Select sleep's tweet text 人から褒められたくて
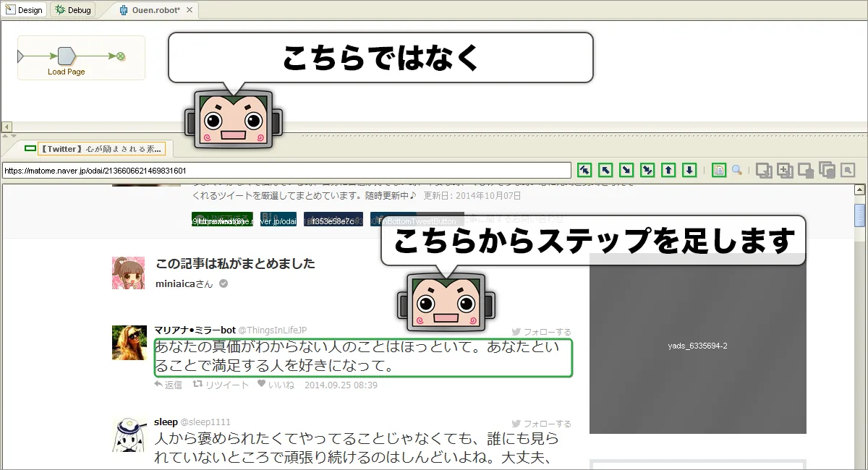The height and width of the screenshot is (470, 868). (357, 448)
